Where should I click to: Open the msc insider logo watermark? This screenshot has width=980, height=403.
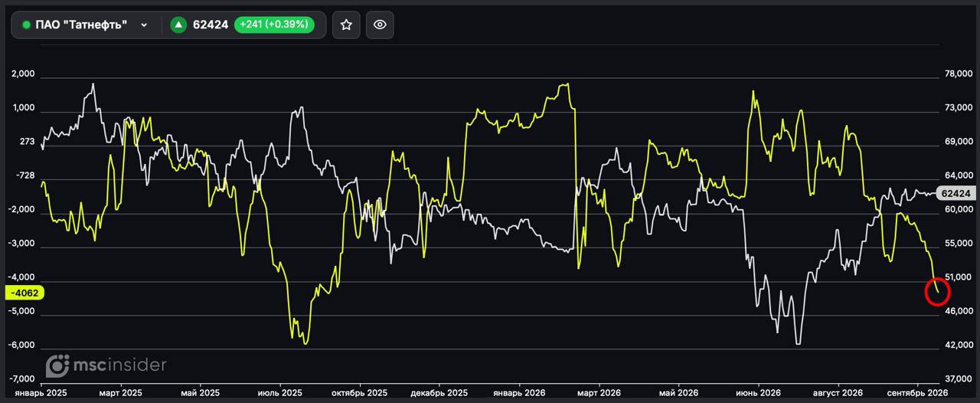click(x=106, y=365)
